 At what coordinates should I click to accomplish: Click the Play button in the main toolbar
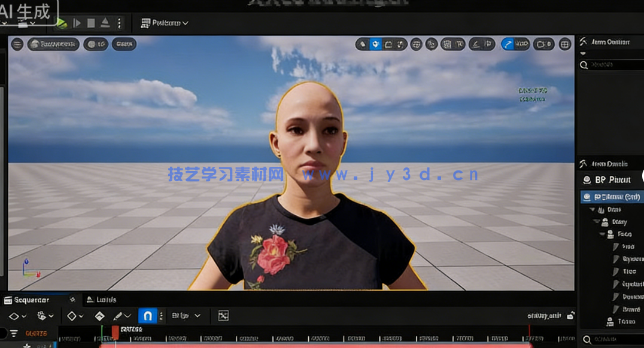(x=76, y=23)
